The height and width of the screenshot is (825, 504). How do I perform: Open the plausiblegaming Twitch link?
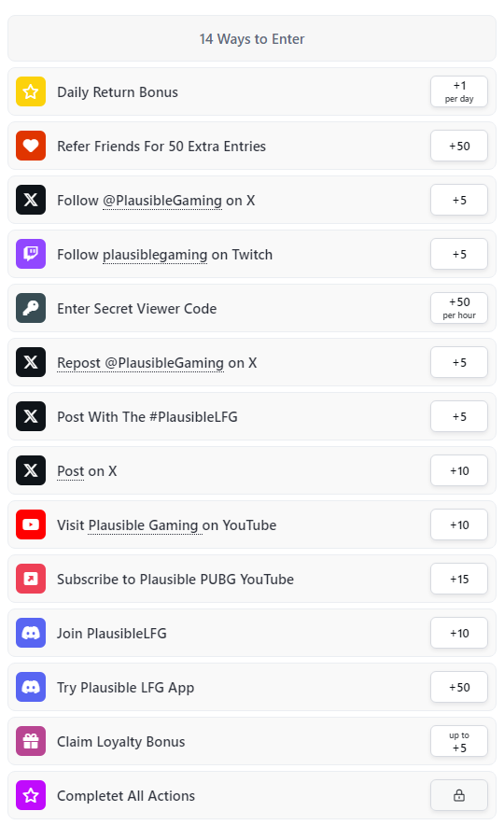(155, 255)
